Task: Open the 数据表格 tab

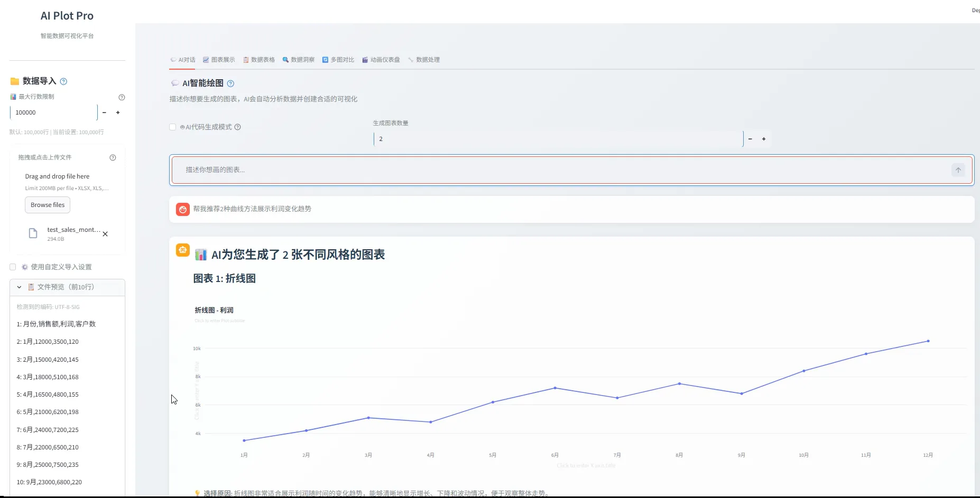Action: [x=259, y=60]
